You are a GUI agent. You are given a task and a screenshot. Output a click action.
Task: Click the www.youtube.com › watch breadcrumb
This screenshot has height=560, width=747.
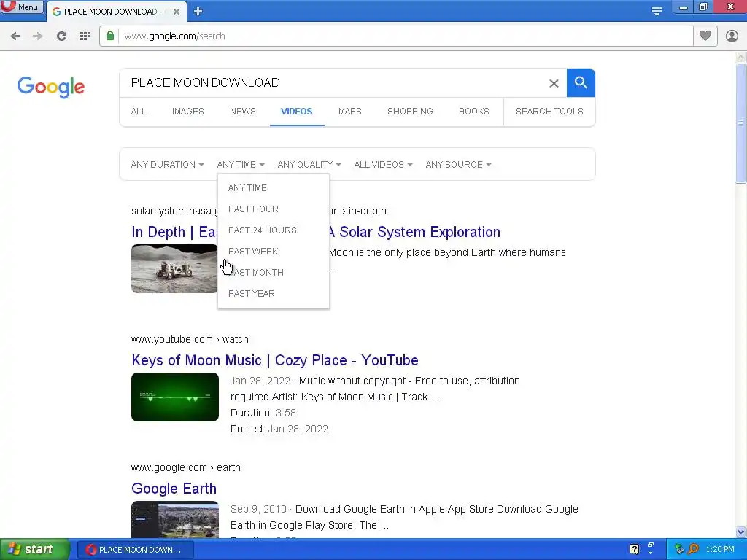(190, 340)
